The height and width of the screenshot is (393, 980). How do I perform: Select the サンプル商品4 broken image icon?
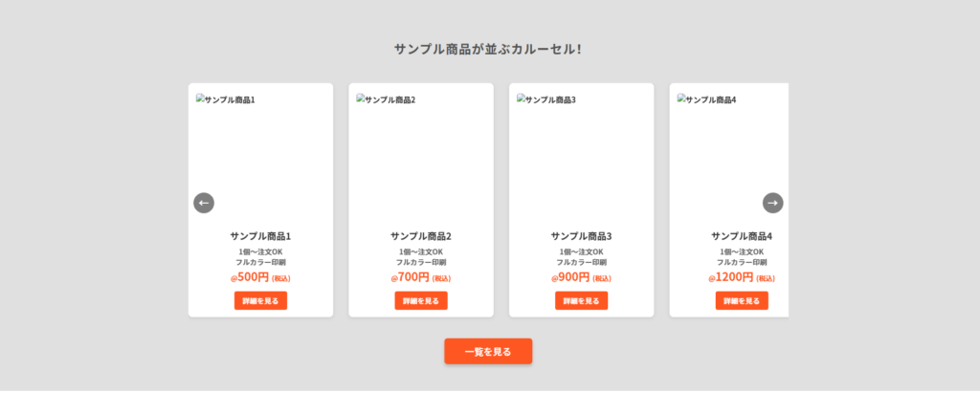coord(681,98)
